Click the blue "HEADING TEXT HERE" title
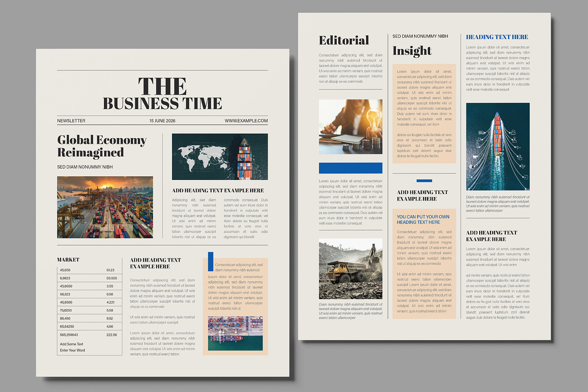Screen dimensions: 588x392 (x=497, y=37)
